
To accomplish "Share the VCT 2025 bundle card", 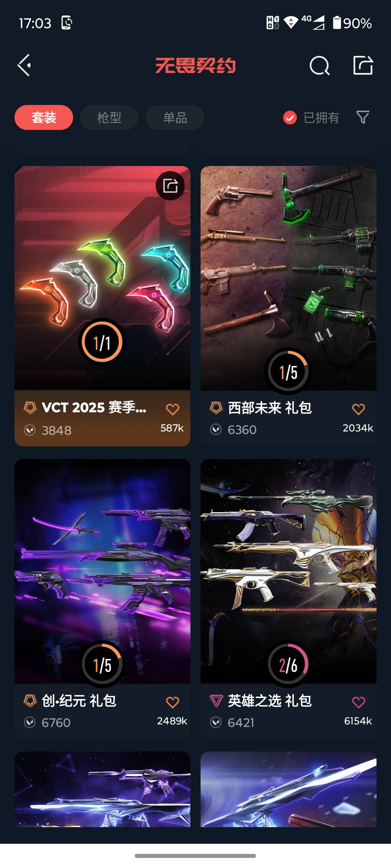I will [170, 186].
